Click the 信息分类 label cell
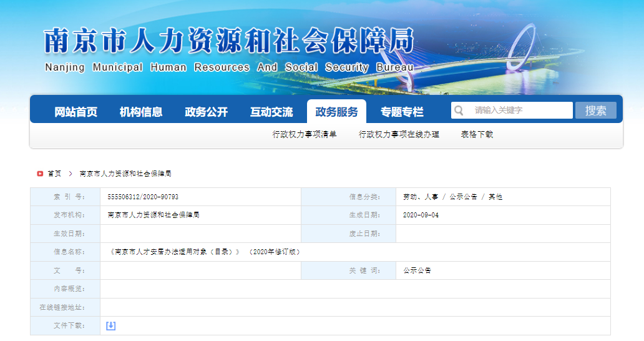 (x=349, y=197)
